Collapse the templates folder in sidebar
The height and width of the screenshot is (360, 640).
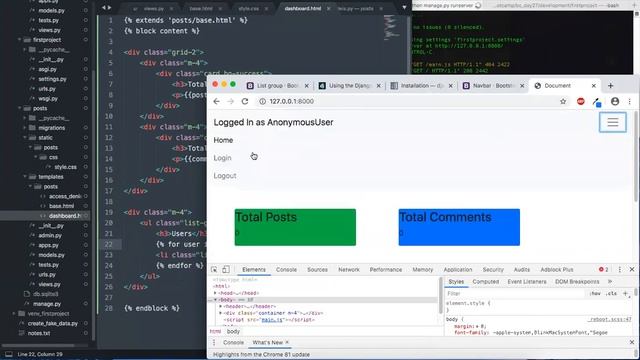tap(25, 177)
